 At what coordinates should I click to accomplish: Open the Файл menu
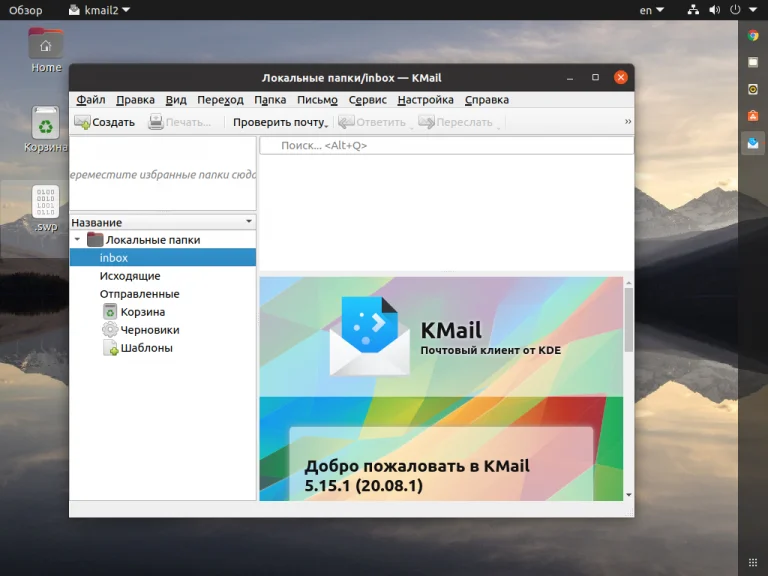point(90,100)
